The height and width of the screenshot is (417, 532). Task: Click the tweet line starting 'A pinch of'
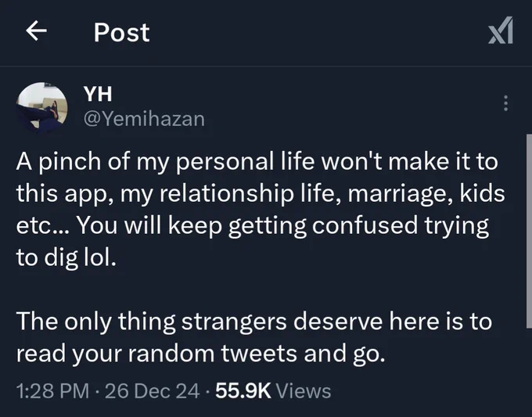click(x=257, y=161)
